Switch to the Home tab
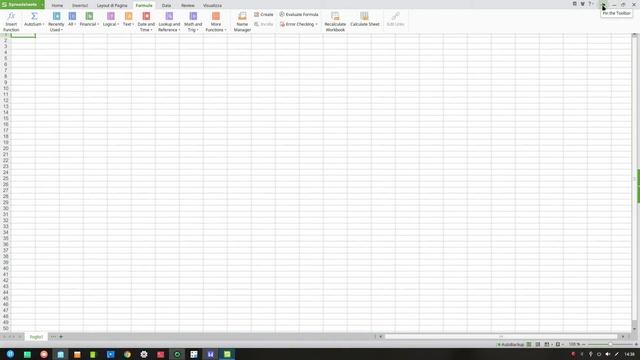The height and width of the screenshot is (360, 640). (57, 5)
